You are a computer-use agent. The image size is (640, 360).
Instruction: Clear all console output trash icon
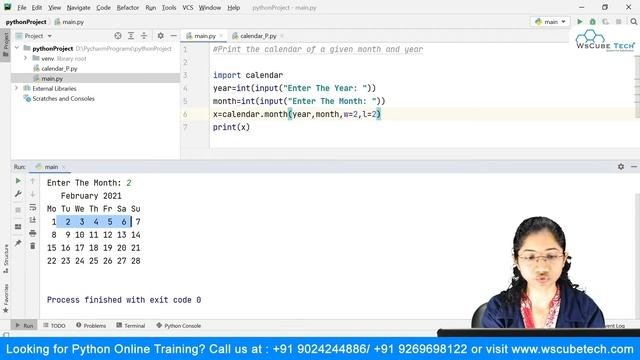33,246
